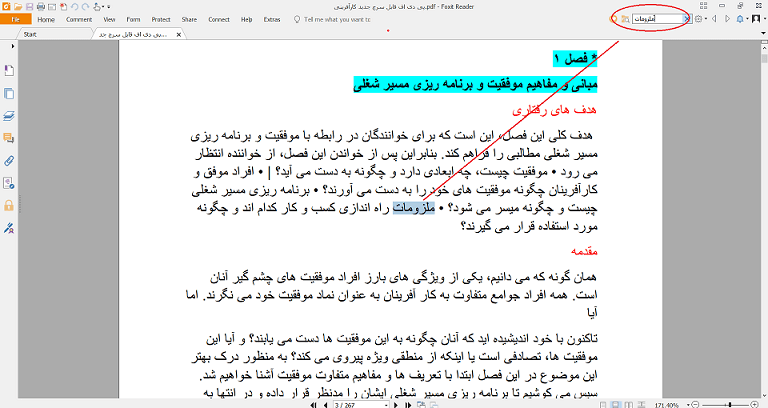Screen dimensions: 768x408
Task: Click the vertical scrollbar thumb
Action: coord(764,58)
